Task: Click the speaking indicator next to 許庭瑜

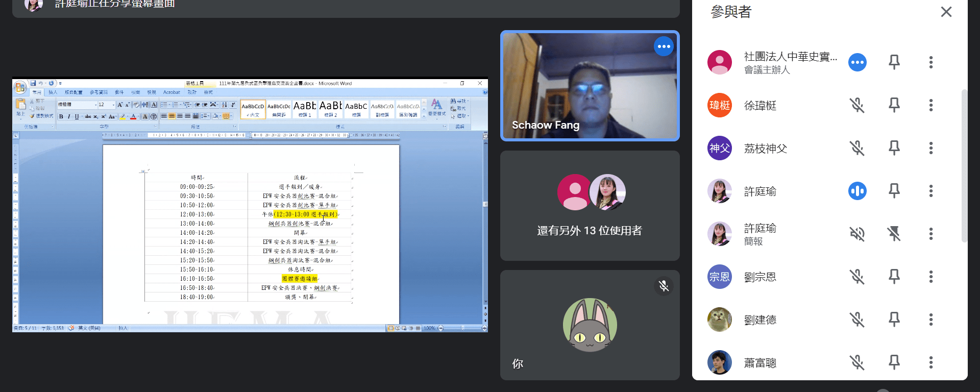Action: (857, 191)
